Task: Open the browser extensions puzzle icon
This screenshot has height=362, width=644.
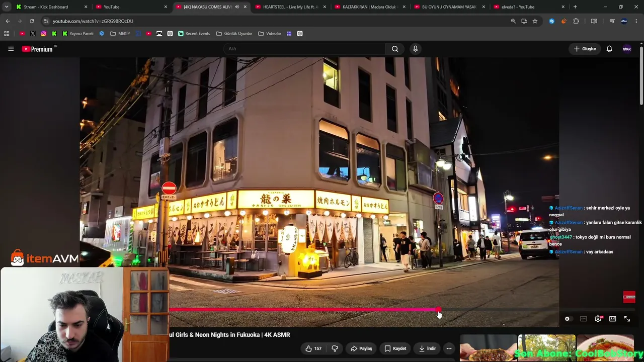Action: pyautogui.click(x=576, y=21)
